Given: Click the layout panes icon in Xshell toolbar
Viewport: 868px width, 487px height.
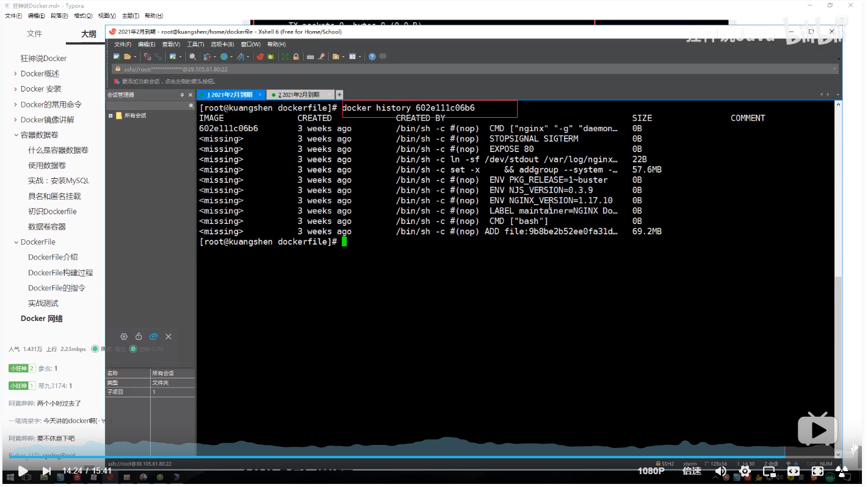Looking at the screenshot, I should 352,57.
